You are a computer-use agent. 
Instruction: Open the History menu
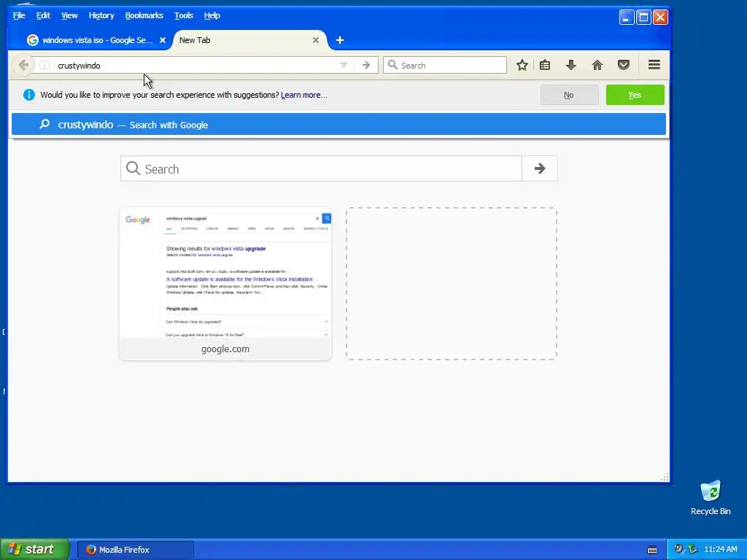[x=101, y=15]
